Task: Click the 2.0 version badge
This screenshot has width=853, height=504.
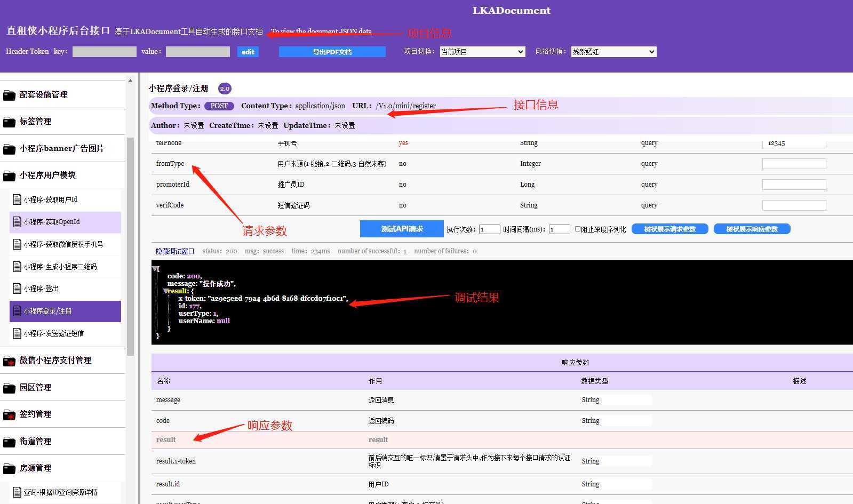Action: [225, 89]
